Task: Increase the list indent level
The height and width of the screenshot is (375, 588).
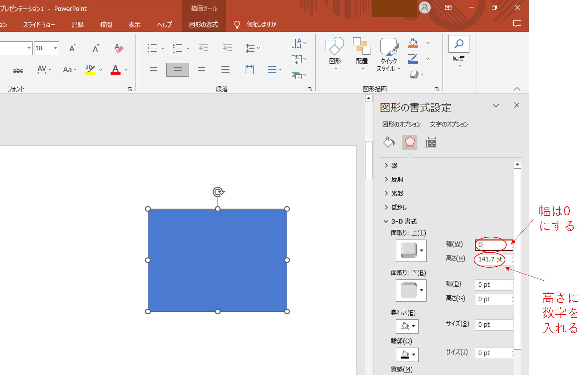Action: tap(227, 48)
